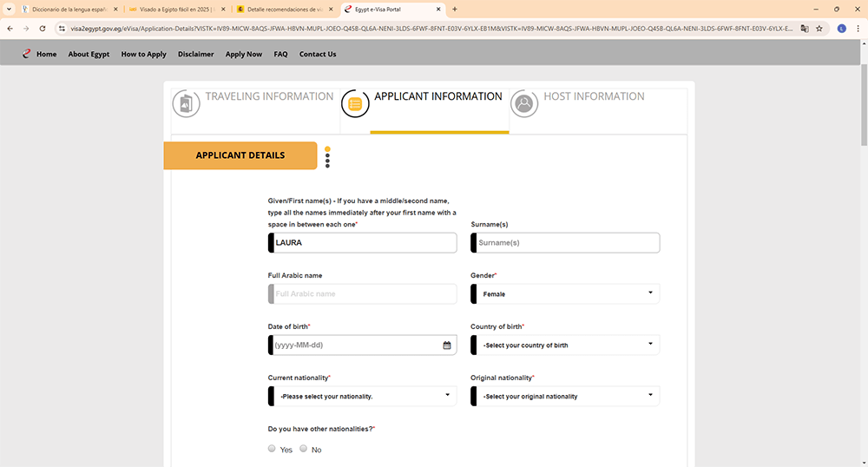Image resolution: width=868 pixels, height=467 pixels.
Task: Bookmark this page with the star icon
Action: (819, 28)
